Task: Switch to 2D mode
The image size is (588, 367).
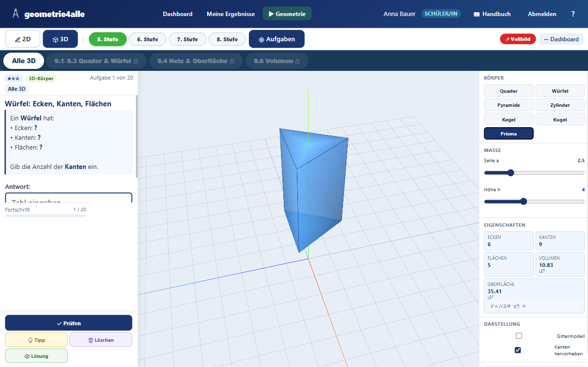Action: 23,39
